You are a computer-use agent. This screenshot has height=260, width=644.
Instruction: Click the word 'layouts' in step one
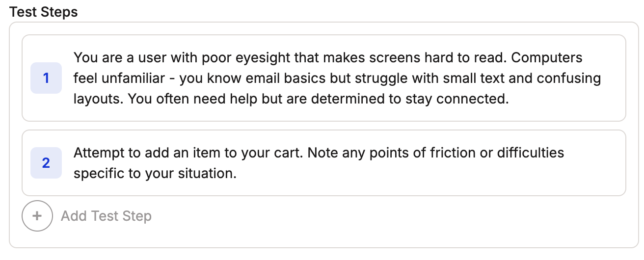coord(97,99)
